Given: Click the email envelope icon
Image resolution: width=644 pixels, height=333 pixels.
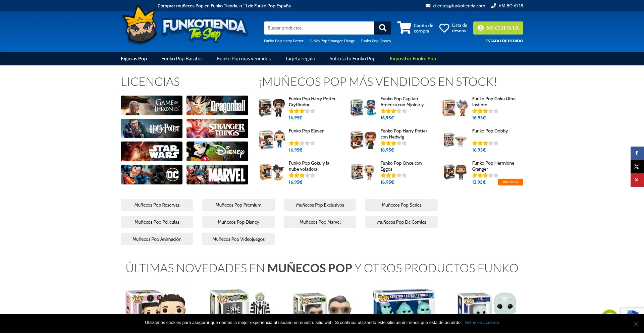Looking at the screenshot, I should [428, 6].
